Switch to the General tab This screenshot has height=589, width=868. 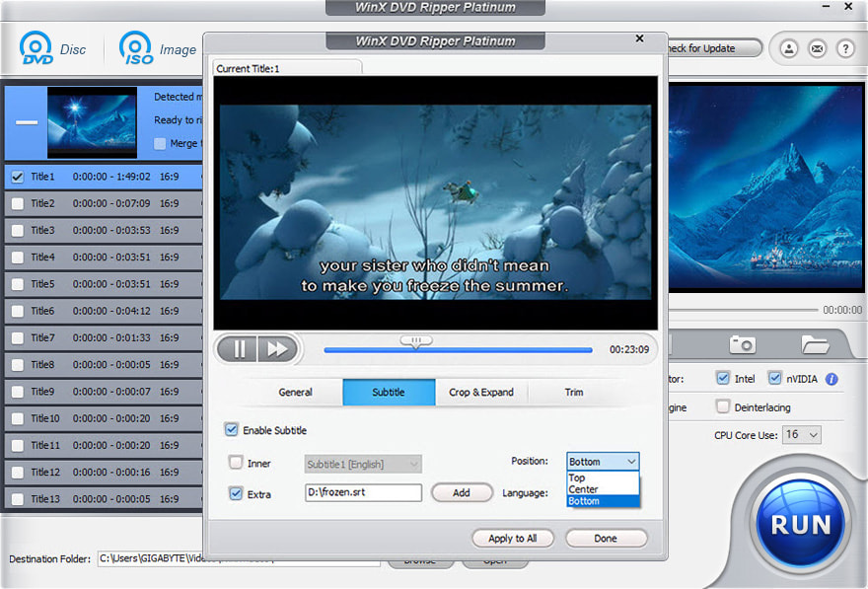(x=296, y=392)
